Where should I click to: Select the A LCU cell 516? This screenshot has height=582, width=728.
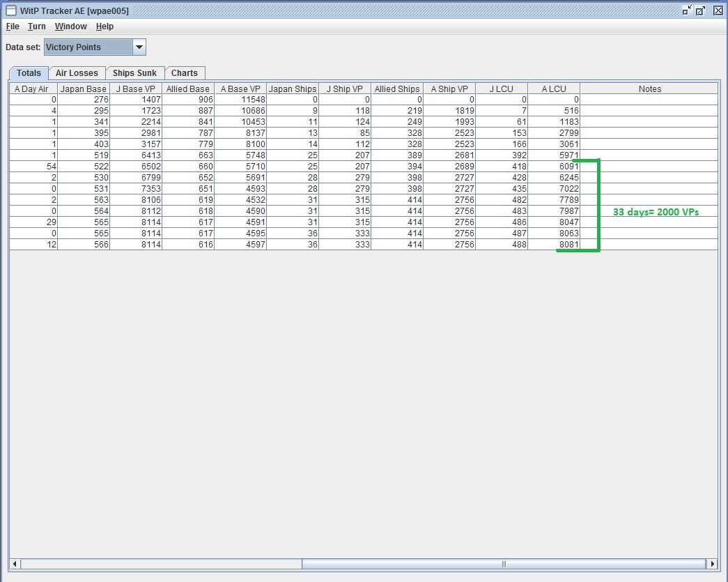click(x=554, y=111)
